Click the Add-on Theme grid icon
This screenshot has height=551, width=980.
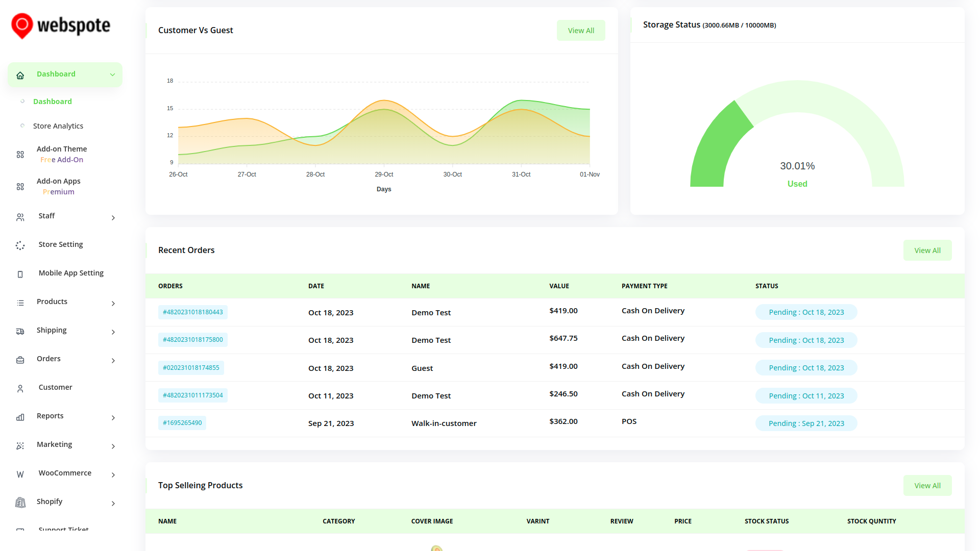click(20, 155)
